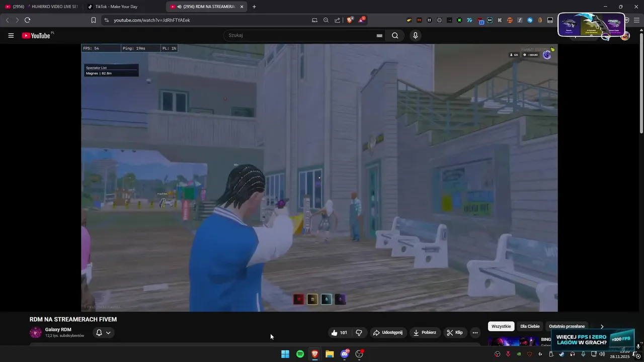Open the Więcej FPS i zero lagów ad
Viewport: 644px width, 362px height.
(593, 339)
